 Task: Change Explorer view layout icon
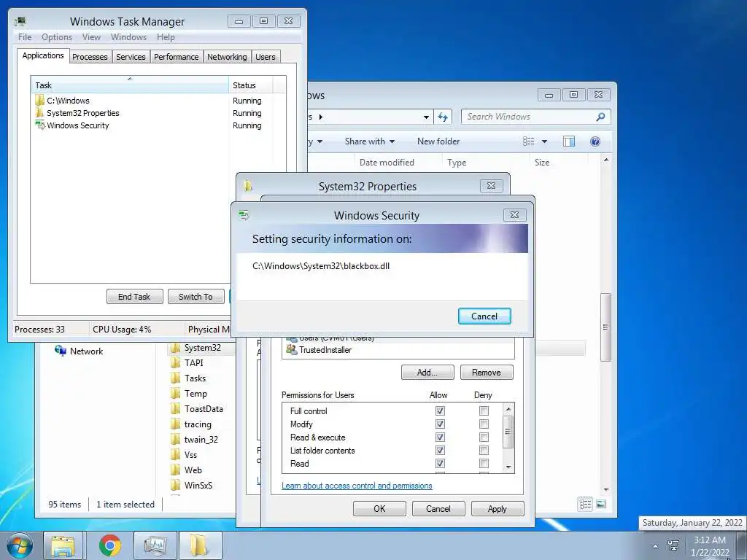click(x=528, y=141)
